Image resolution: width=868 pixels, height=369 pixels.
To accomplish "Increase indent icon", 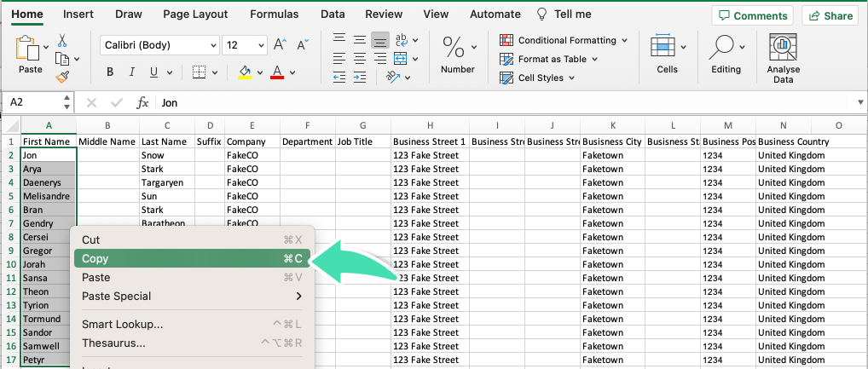I will tap(360, 77).
